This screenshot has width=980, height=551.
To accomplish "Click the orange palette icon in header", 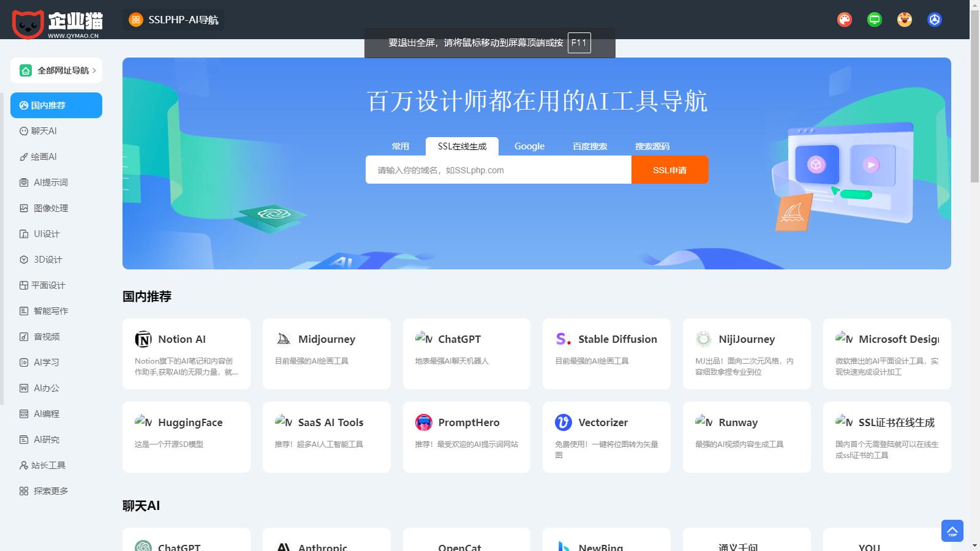I will point(845,20).
